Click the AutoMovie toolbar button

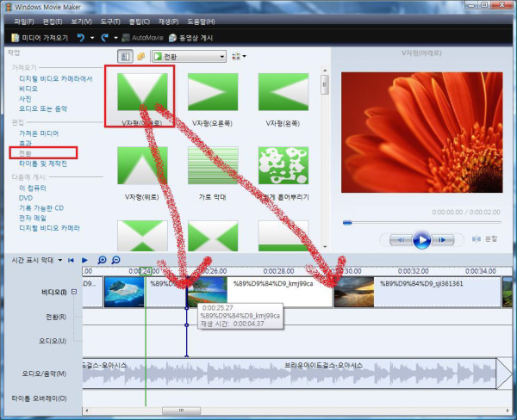(x=142, y=38)
